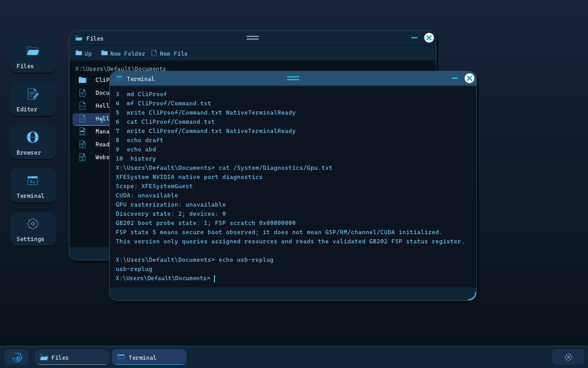
Task: Select the highlighted Hell... file in Files
Action: [91, 119]
